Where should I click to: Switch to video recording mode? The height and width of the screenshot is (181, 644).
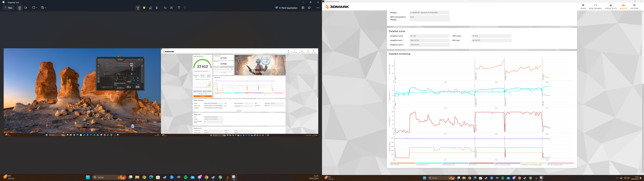26,8
